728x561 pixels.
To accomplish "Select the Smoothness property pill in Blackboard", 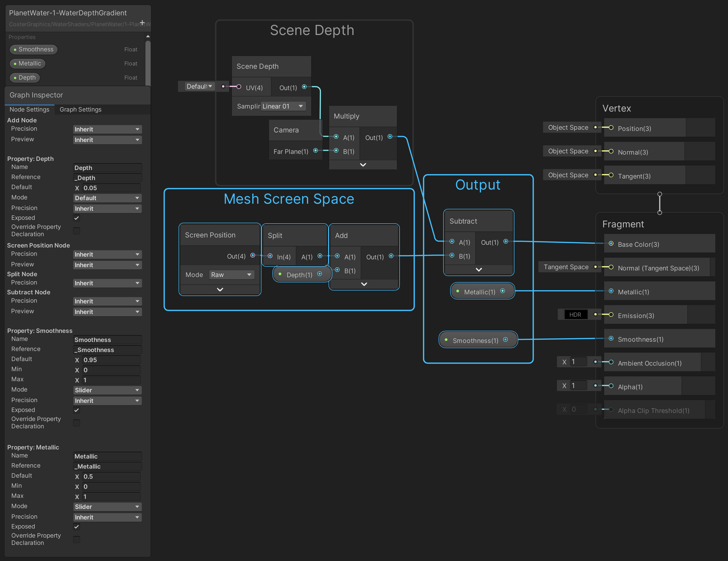I will [x=33, y=49].
